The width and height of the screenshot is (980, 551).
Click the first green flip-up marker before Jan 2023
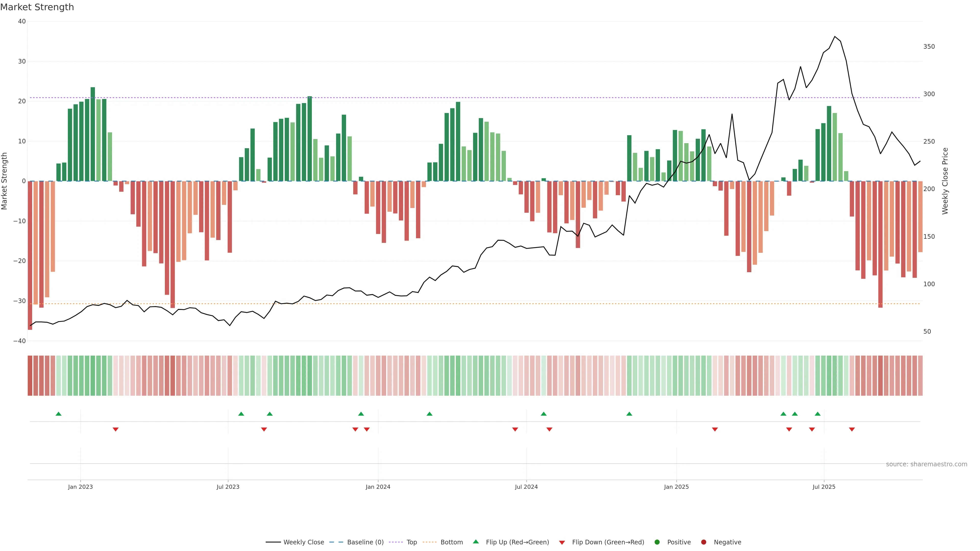[59, 414]
